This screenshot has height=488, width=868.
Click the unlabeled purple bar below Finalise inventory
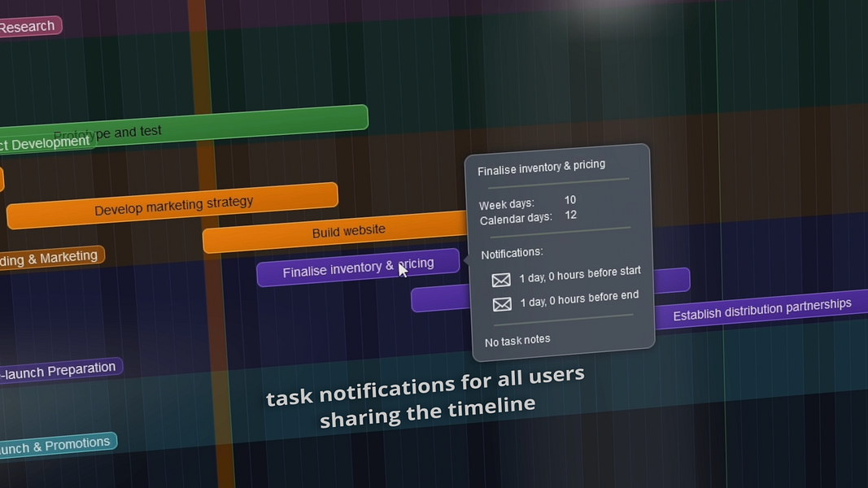click(440, 298)
